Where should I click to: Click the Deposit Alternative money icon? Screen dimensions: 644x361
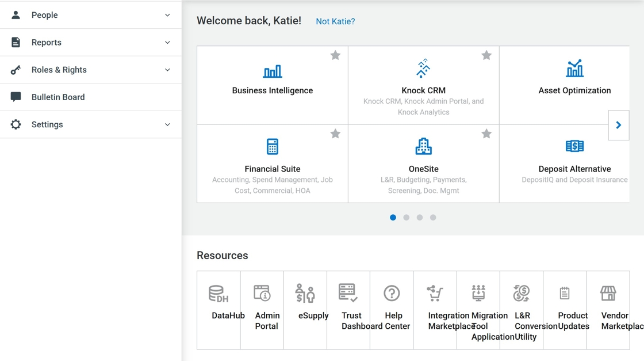pyautogui.click(x=574, y=146)
